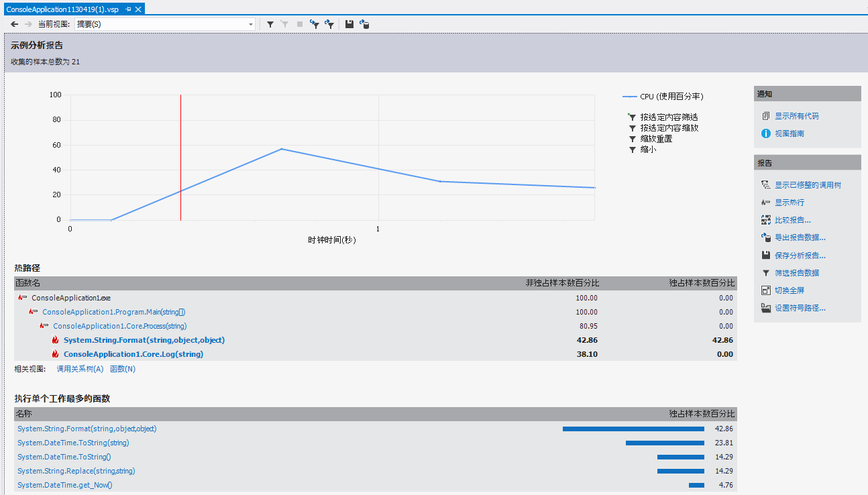Click the 42.86 bar for System.String.Format
868x495 pixels.
pyautogui.click(x=633, y=429)
